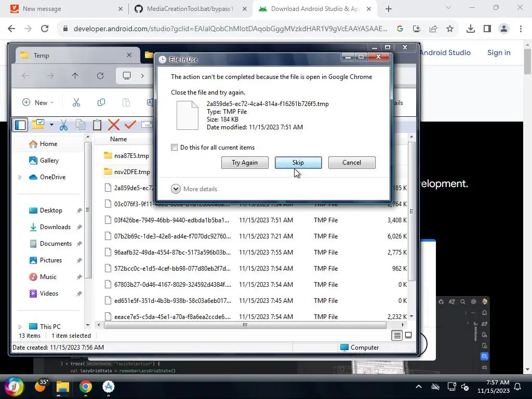Viewport: 532px width, 399px height.
Task: Sort files by the Name column header
Action: pyautogui.click(x=118, y=139)
